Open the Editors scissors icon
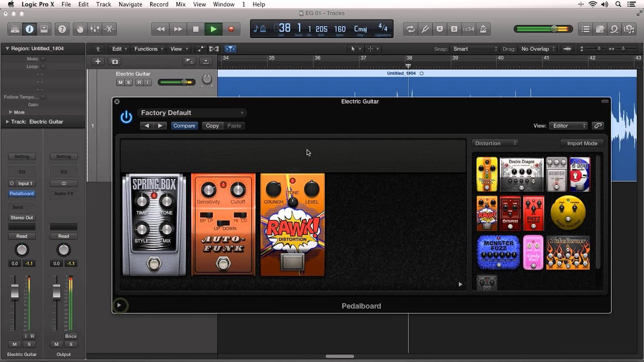Viewport: 644px width, 362px height. 109,29
